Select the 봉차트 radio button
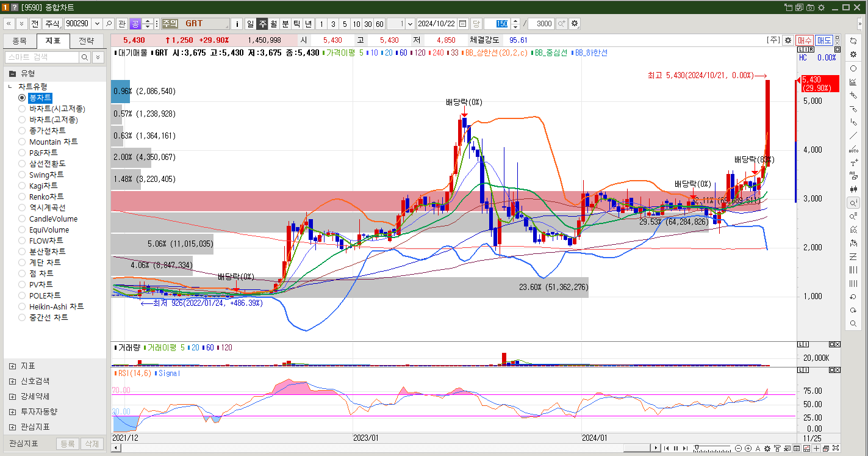This screenshot has height=456, width=868. (x=22, y=98)
